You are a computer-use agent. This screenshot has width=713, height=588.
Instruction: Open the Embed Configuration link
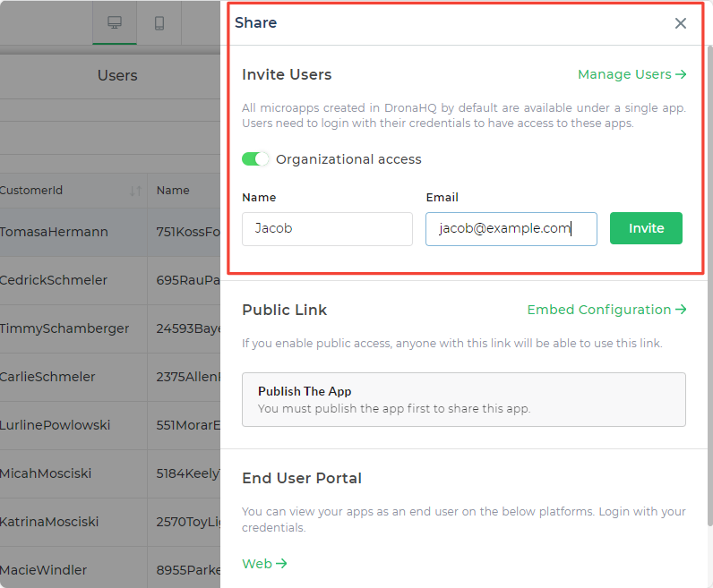(x=606, y=310)
